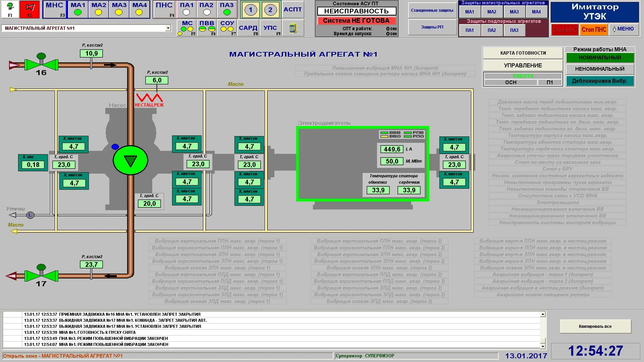This screenshot has width=644, height=362.
Task: Open the МА2 unit tab
Action: (99, 9)
